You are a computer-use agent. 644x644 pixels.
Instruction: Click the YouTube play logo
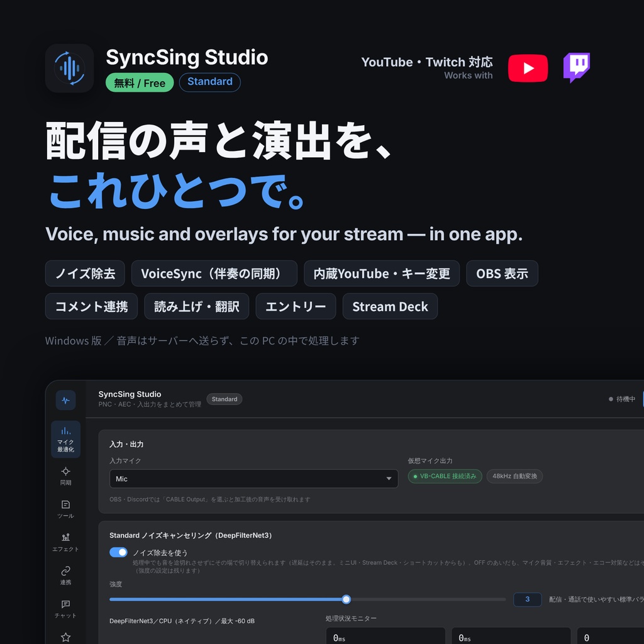[x=528, y=68]
